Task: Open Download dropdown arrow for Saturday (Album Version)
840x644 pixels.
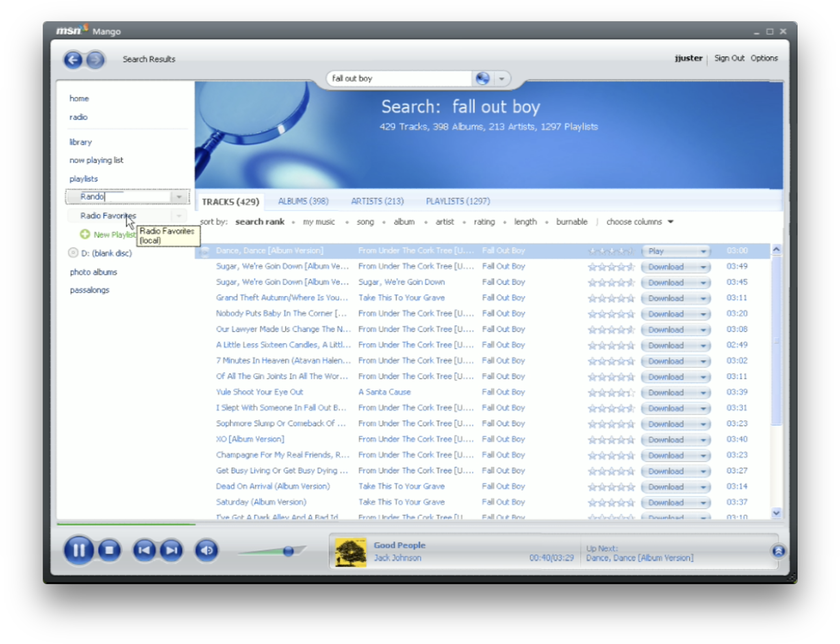Action: click(703, 503)
